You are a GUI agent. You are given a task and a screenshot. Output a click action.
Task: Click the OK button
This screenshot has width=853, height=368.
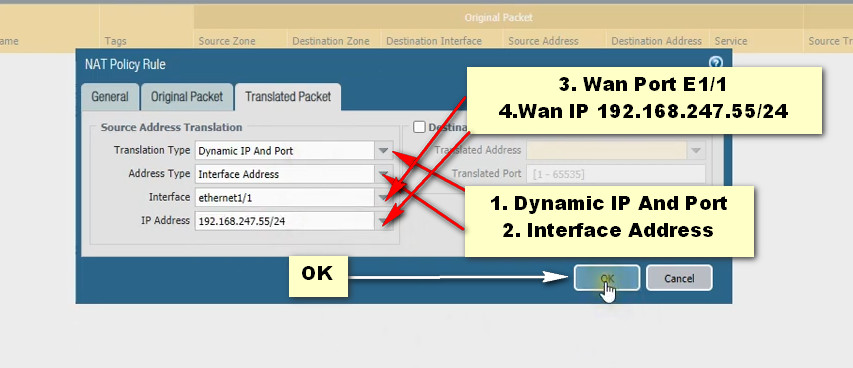coord(607,278)
